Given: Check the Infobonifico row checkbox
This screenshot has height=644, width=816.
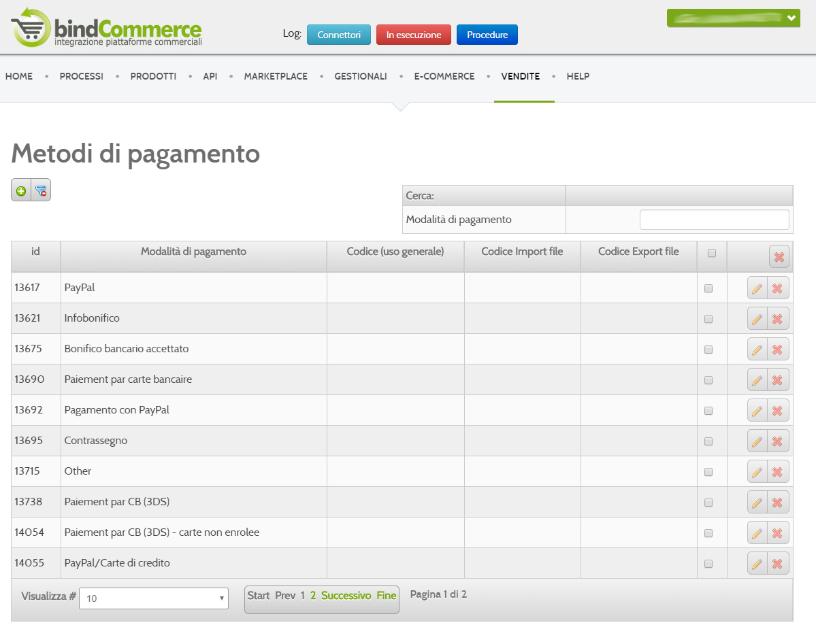Looking at the screenshot, I should [708, 319].
